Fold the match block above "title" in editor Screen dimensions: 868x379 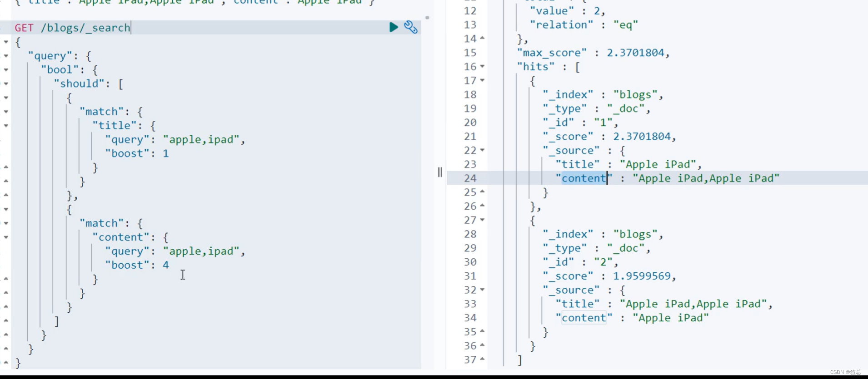coord(6,112)
